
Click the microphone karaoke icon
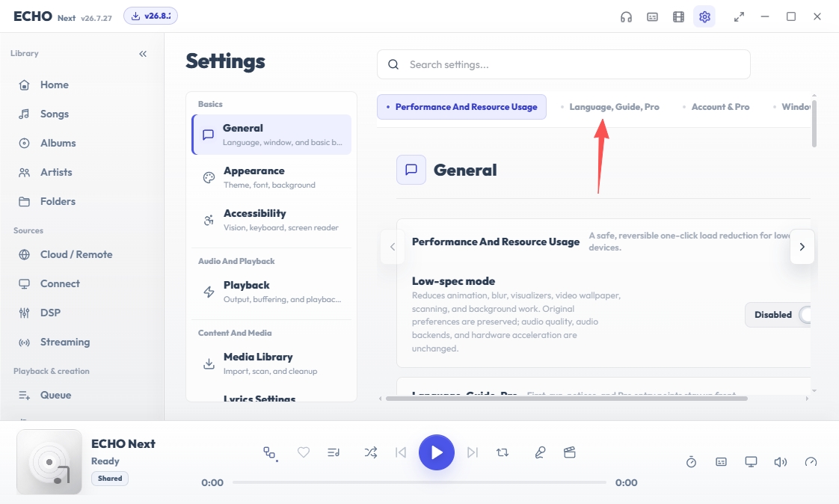tap(540, 452)
